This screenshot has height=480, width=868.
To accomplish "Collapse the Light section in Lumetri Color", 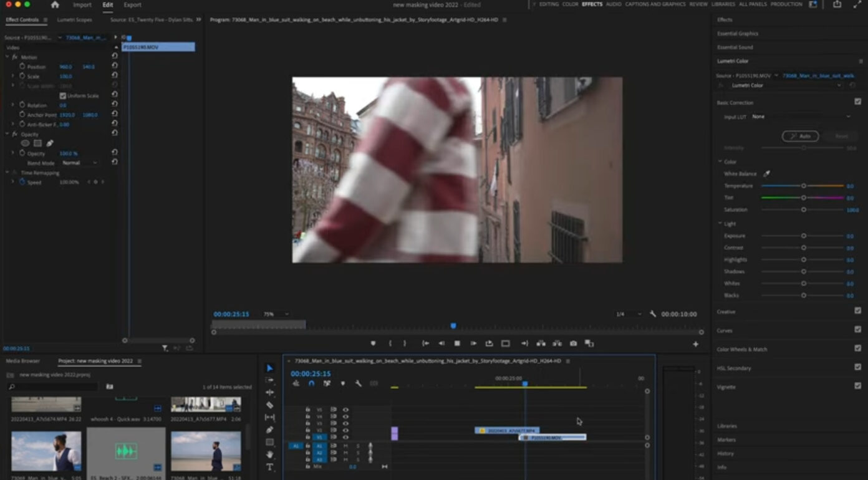I will [x=720, y=223].
